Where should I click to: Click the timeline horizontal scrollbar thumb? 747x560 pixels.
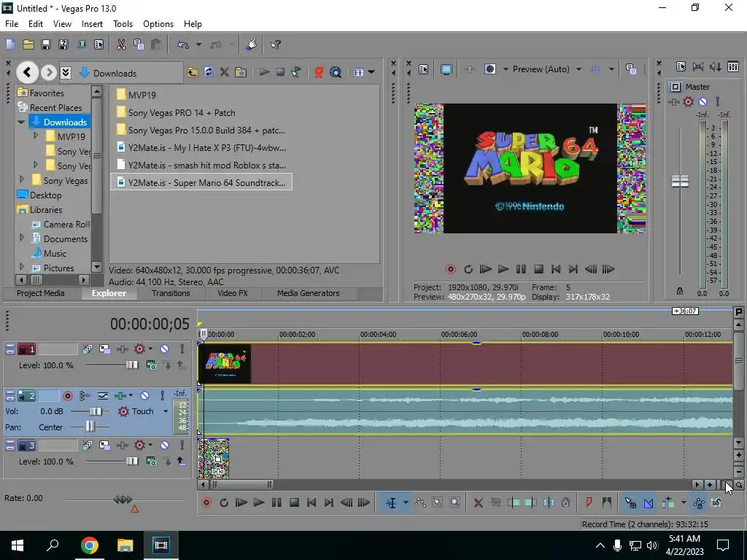[x=242, y=485]
